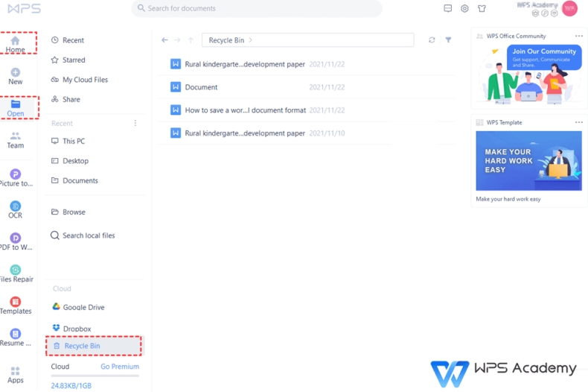Image resolution: width=588 pixels, height=392 pixels.
Task: Click the Search for documents field
Action: pos(257,9)
